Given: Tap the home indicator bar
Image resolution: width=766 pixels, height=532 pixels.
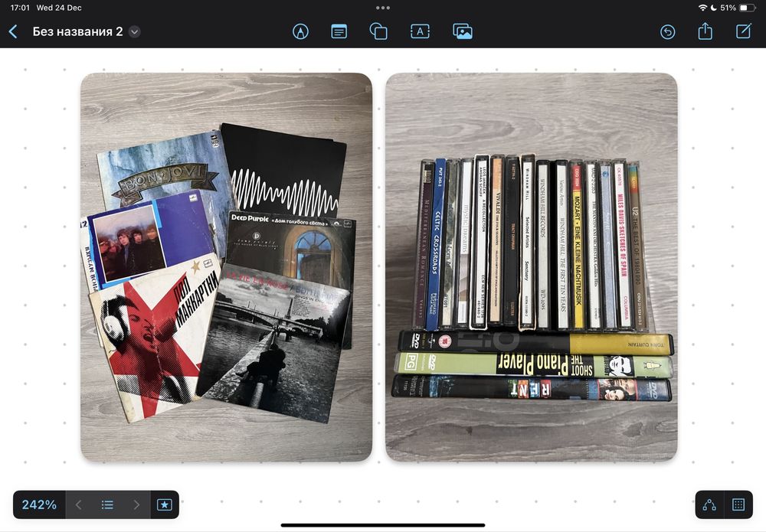Looking at the screenshot, I should [x=383, y=526].
